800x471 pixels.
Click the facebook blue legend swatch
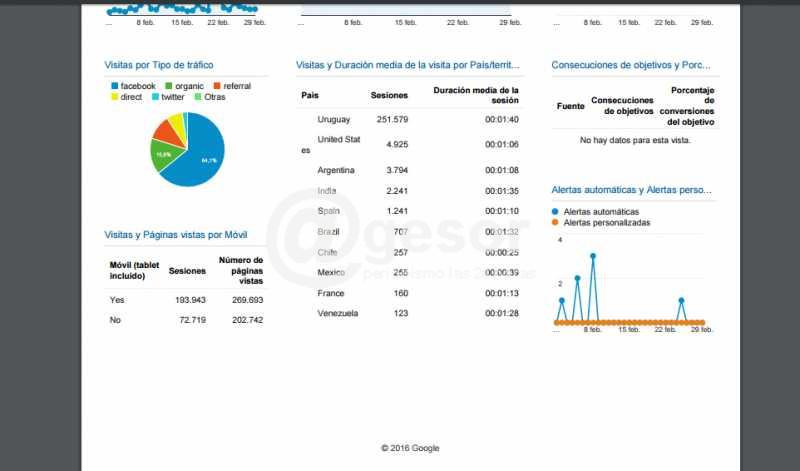coord(115,87)
